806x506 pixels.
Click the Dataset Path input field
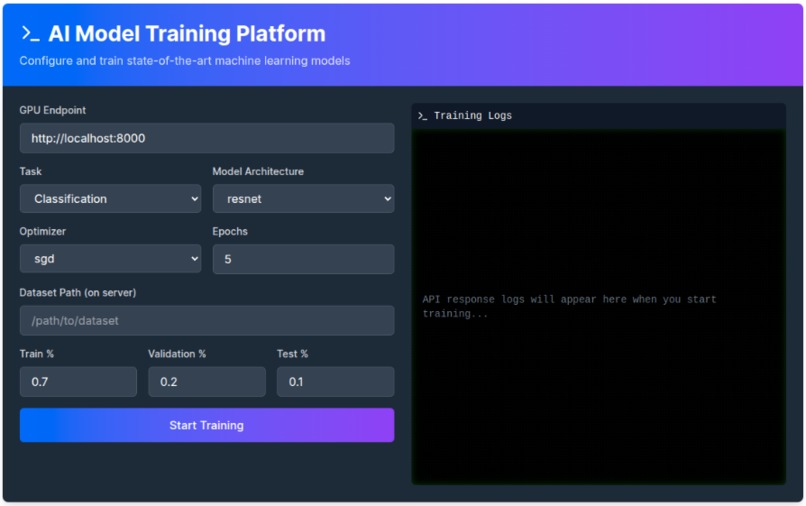point(207,321)
